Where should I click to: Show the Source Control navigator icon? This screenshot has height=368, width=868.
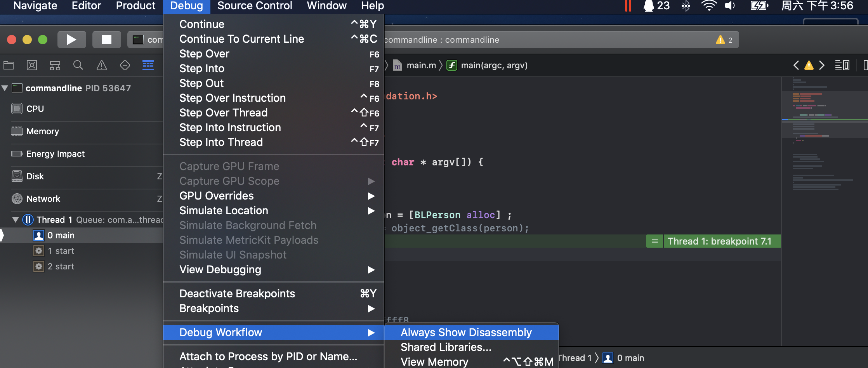click(32, 65)
